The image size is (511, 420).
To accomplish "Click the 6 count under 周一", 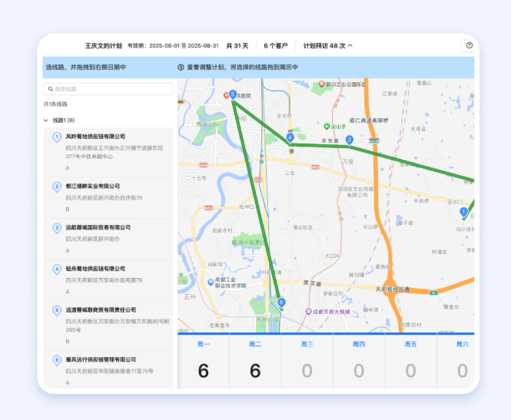I will (x=204, y=371).
